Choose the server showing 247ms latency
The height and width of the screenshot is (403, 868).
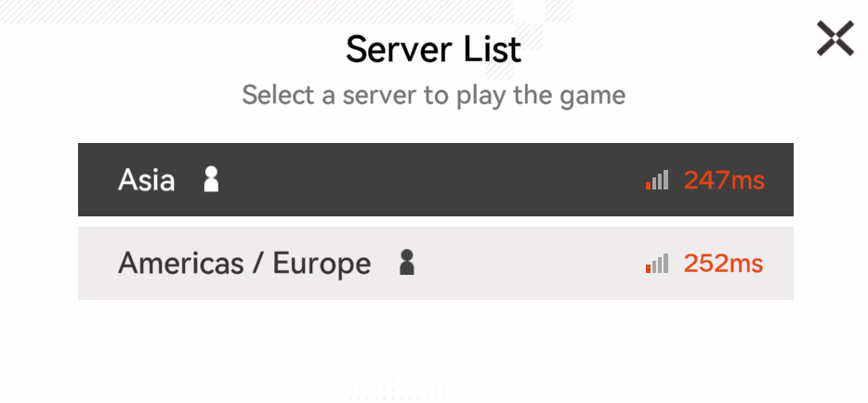pyautogui.click(x=435, y=179)
